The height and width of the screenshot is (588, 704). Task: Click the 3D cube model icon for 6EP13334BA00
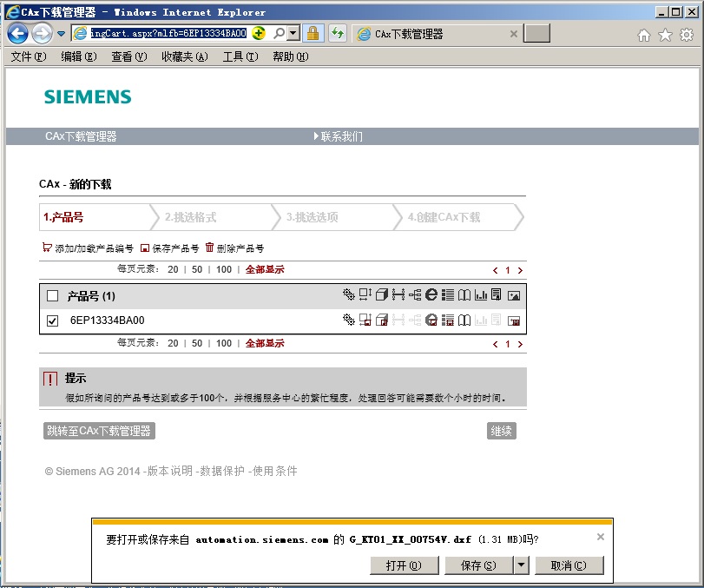tap(382, 320)
